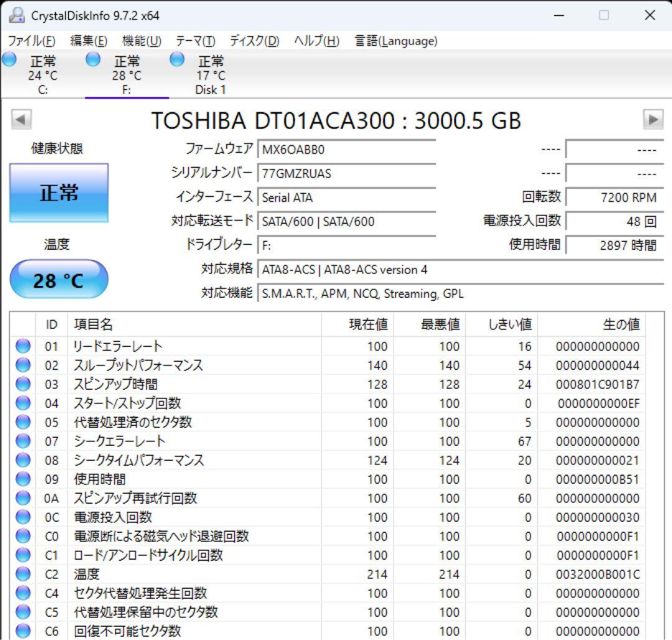The image size is (672, 640).
Task: Click status orb for ID 03 スピンアップ時間
Action: [x=23, y=384]
